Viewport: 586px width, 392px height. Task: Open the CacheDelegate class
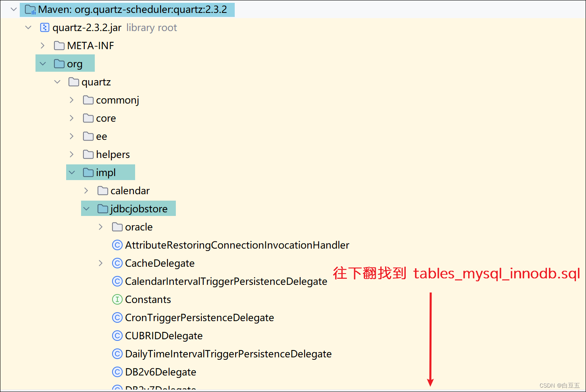click(x=160, y=263)
